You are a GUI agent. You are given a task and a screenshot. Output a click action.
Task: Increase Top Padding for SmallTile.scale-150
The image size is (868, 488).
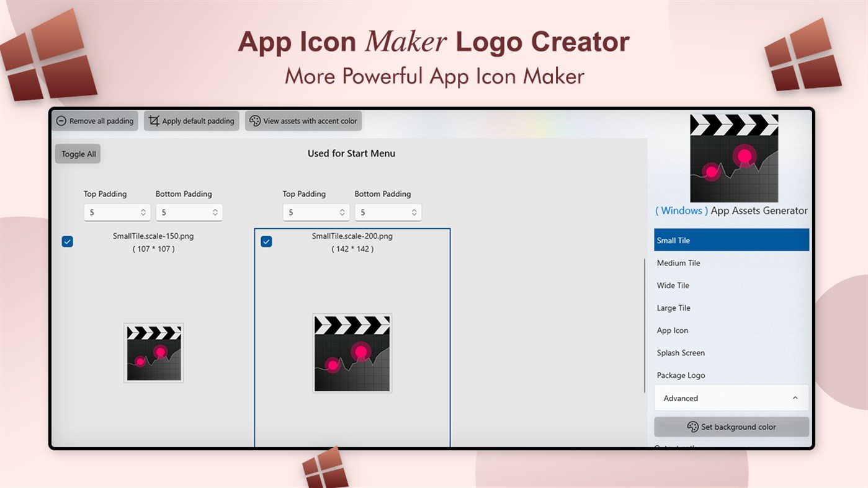click(145, 210)
